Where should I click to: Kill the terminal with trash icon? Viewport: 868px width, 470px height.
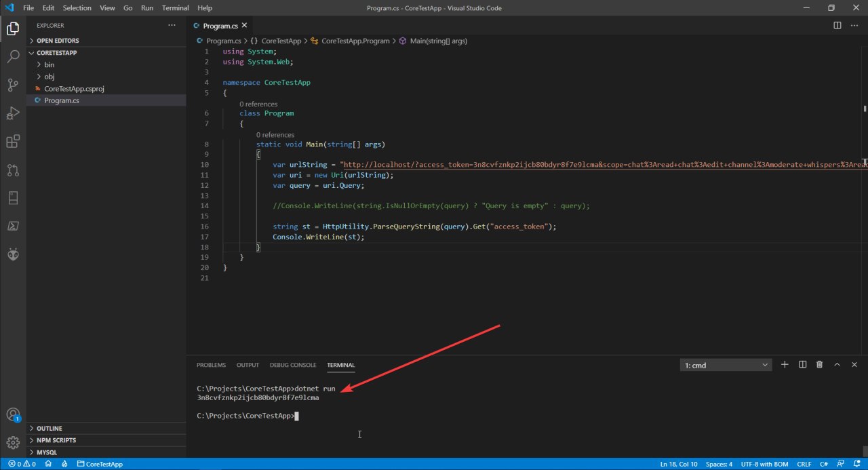click(819, 365)
